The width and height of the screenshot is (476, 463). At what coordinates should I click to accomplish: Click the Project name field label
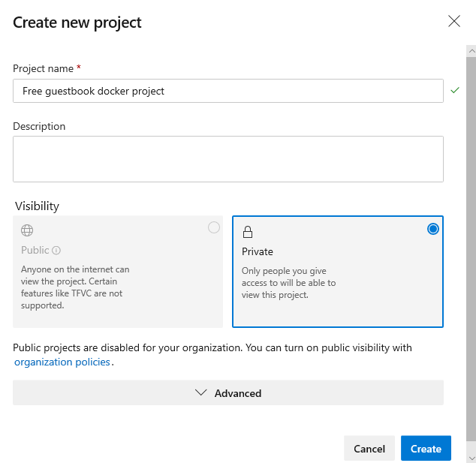(x=43, y=68)
